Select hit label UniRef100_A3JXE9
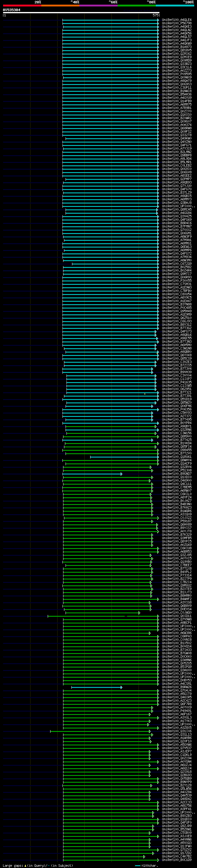197x868 pixels. click(176, 836)
